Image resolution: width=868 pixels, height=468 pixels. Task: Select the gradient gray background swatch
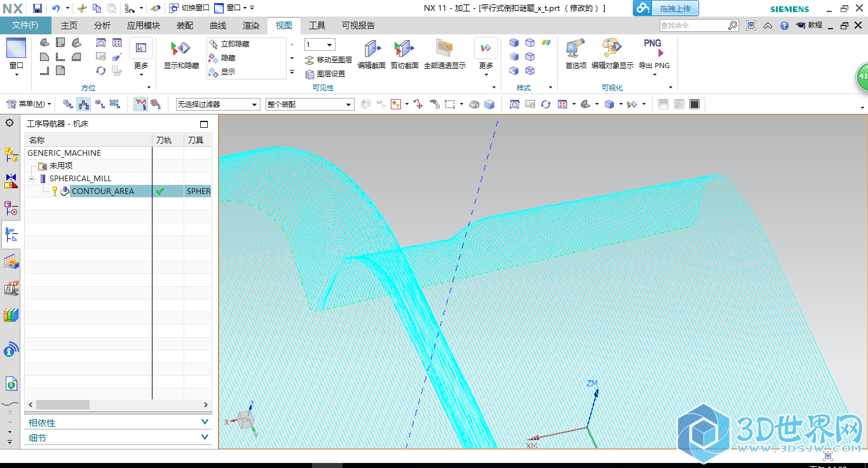pyautogui.click(x=679, y=104)
